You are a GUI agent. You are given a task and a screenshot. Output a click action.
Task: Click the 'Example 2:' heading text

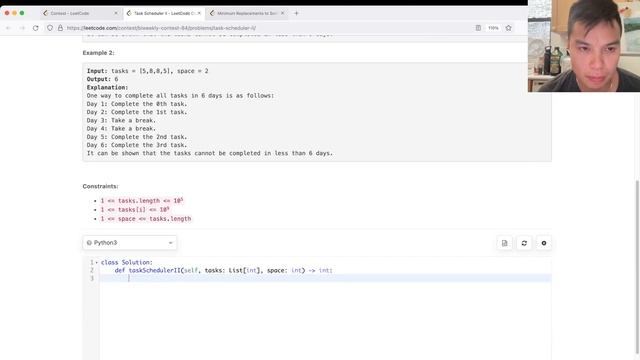click(98, 53)
